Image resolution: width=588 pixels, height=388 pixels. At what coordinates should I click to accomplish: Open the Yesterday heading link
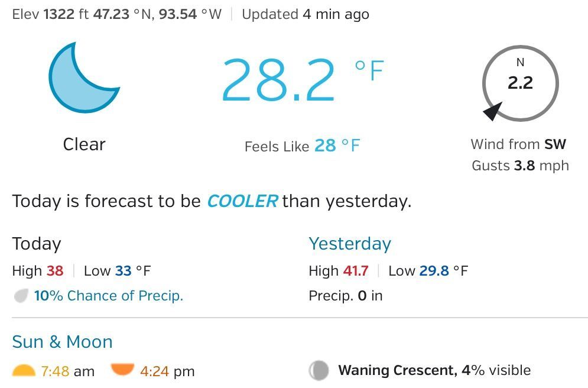click(x=350, y=244)
